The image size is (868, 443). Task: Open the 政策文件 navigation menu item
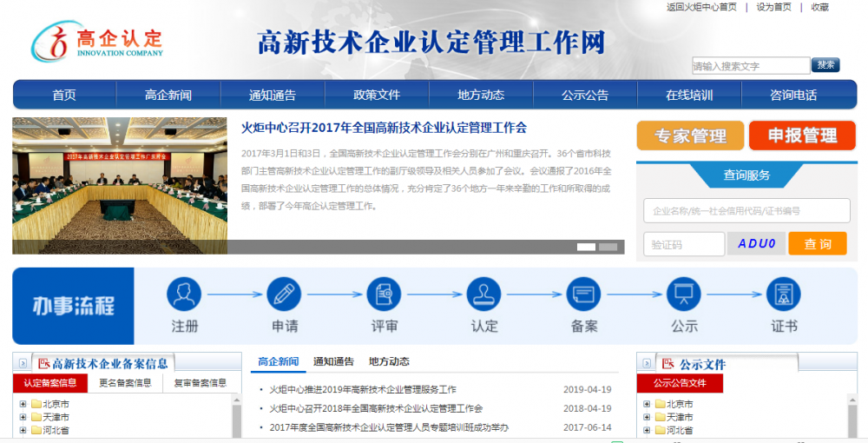tap(377, 95)
